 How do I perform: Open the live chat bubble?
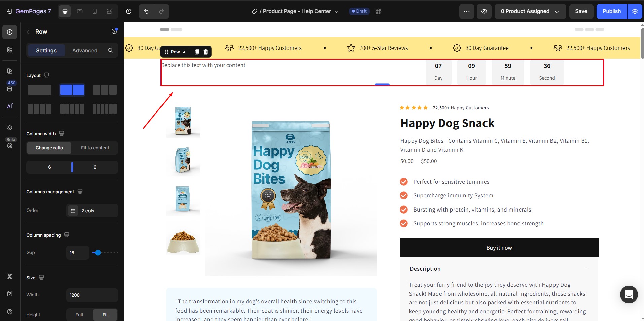[629, 294]
